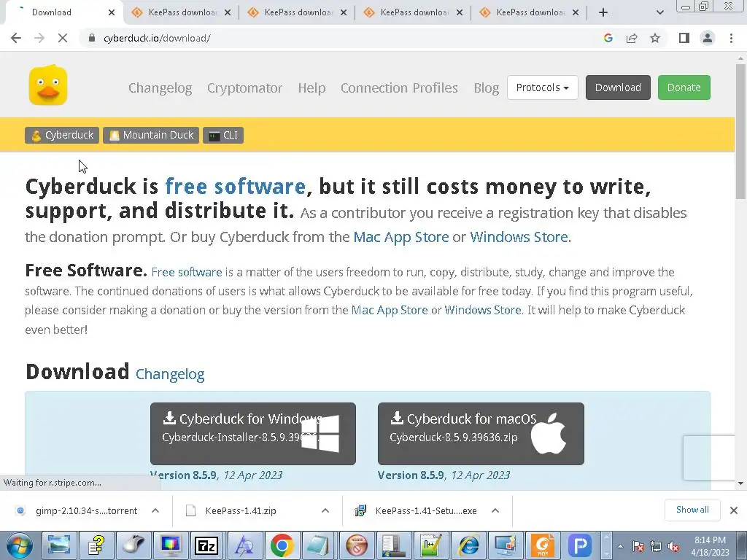The width and height of the screenshot is (747, 560).
Task: Open Connection Profiles page
Action: (399, 87)
